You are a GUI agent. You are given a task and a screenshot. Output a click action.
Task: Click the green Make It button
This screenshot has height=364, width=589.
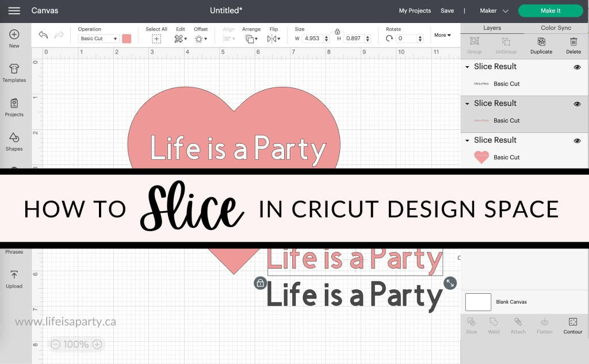[550, 10]
